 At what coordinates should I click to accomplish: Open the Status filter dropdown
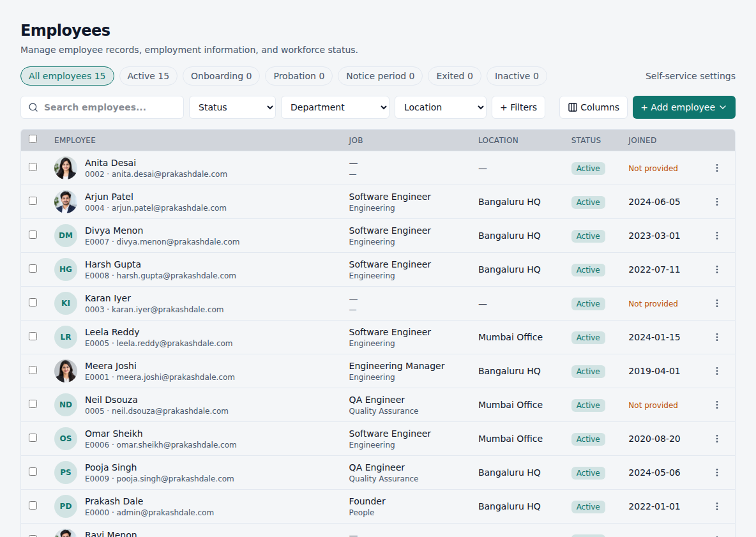click(232, 107)
